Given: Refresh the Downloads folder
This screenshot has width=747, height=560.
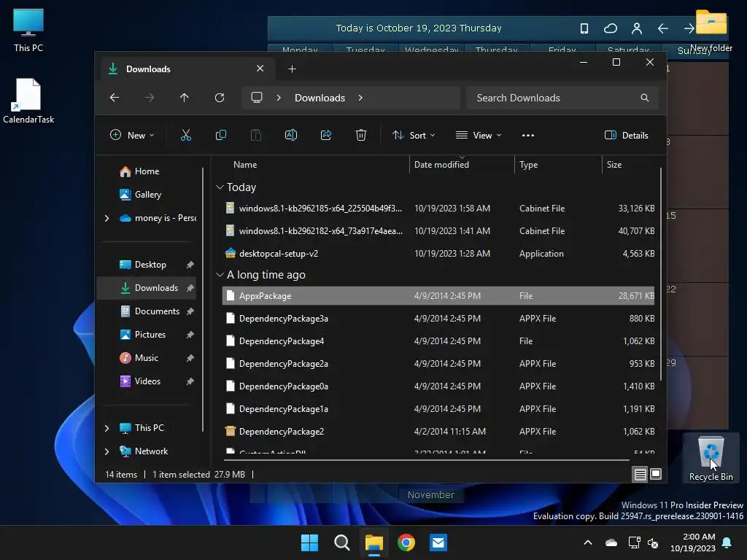Looking at the screenshot, I should click(x=219, y=98).
